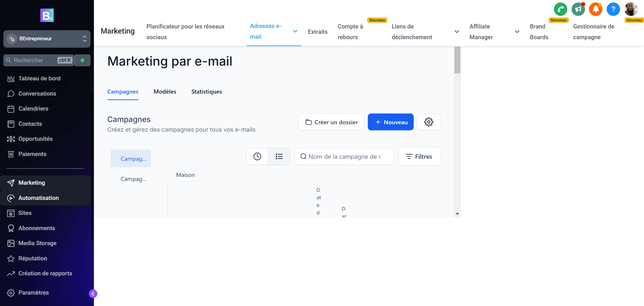
Task: Focus the campaign name search field
Action: click(x=344, y=156)
